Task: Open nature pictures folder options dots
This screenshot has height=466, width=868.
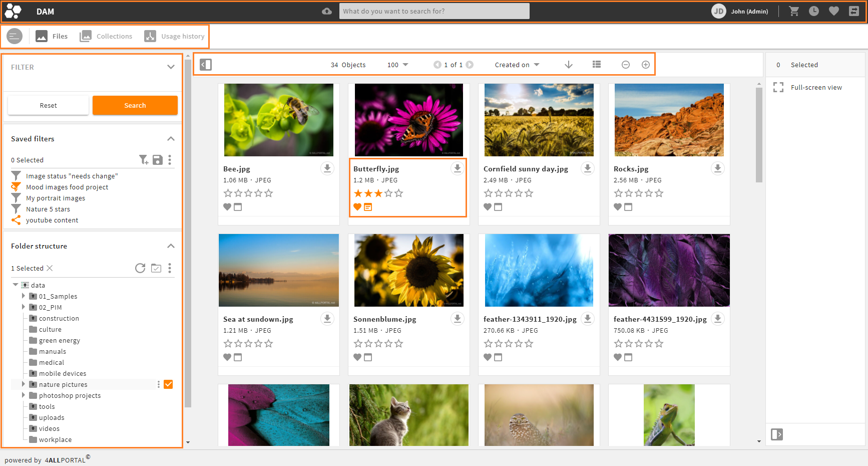Action: coord(159,384)
